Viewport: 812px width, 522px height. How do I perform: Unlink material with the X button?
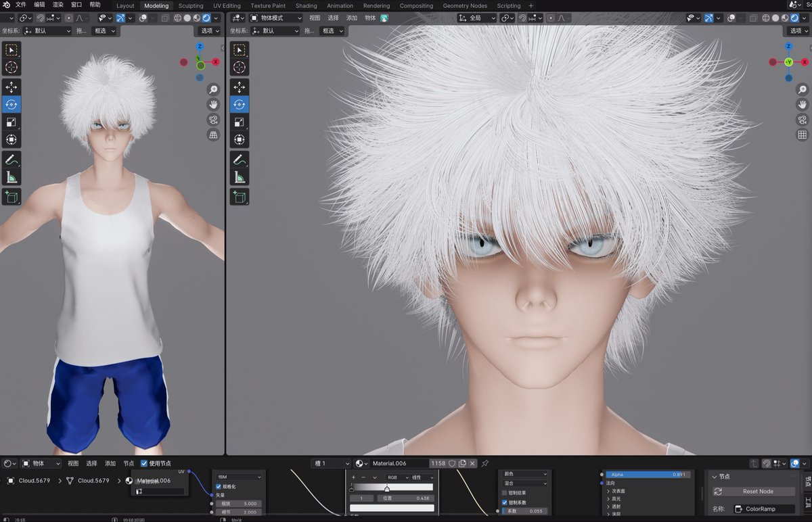(x=473, y=463)
